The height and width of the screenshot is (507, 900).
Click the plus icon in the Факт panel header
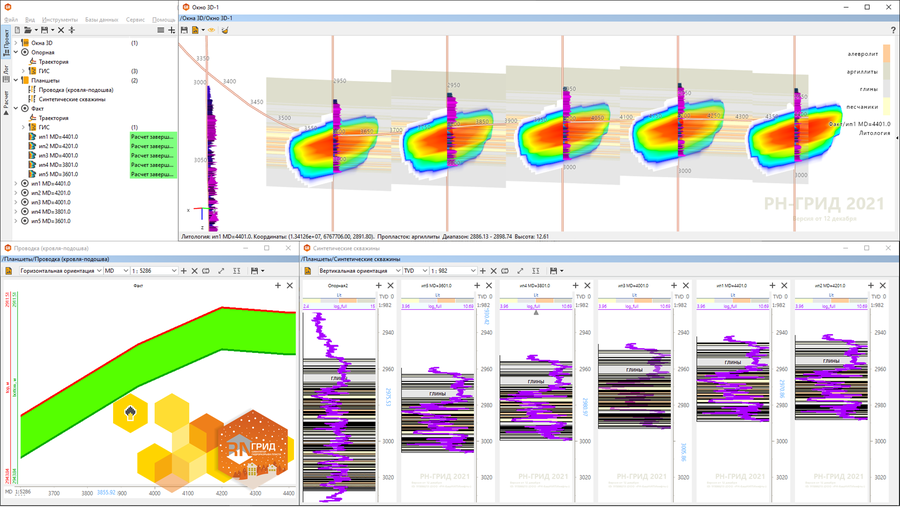pyautogui.click(x=280, y=286)
